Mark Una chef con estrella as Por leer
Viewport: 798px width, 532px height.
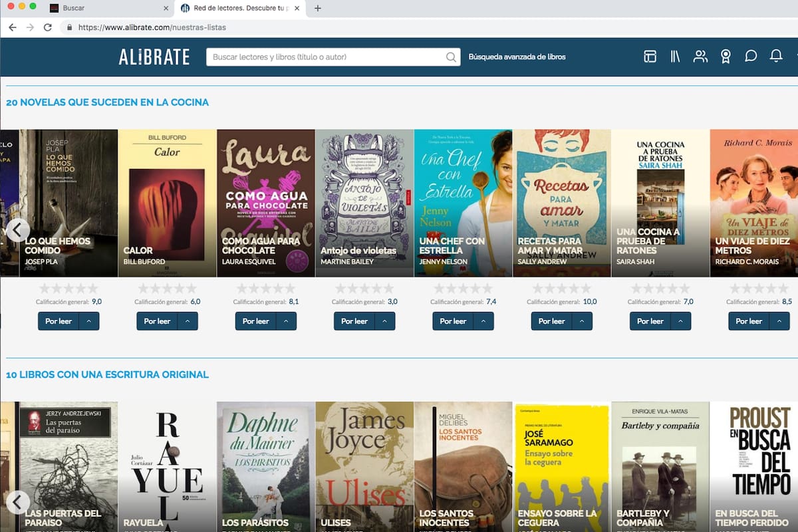(x=453, y=321)
